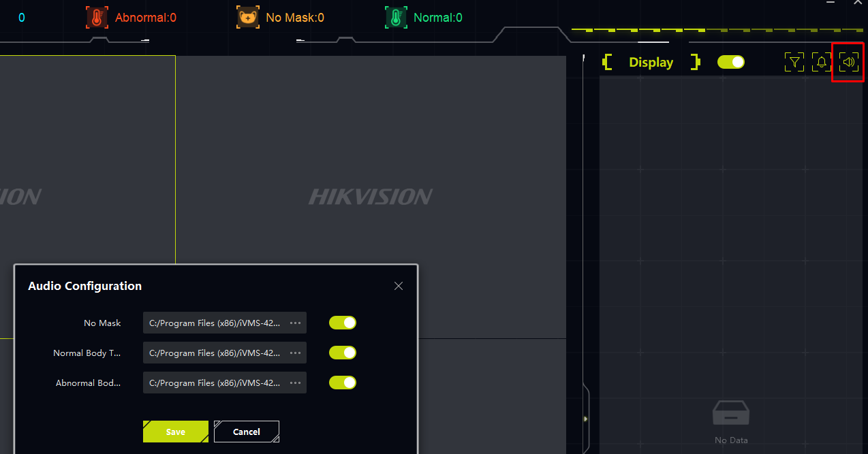Screen dimensions: 868x454
Task: Open file browser for the Abnormal Body Temperature audio
Action: [x=295, y=383]
